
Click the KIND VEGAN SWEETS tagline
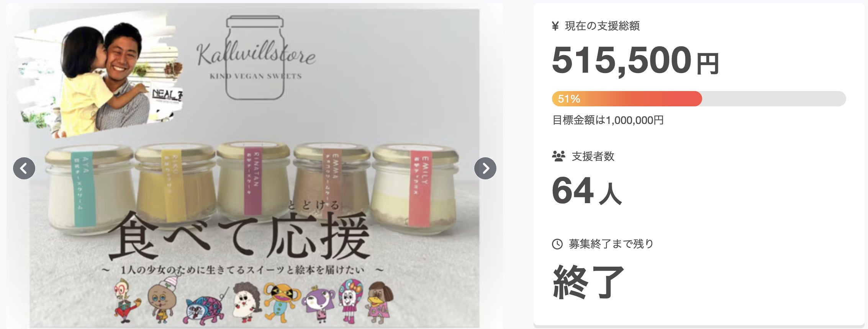pos(256,76)
